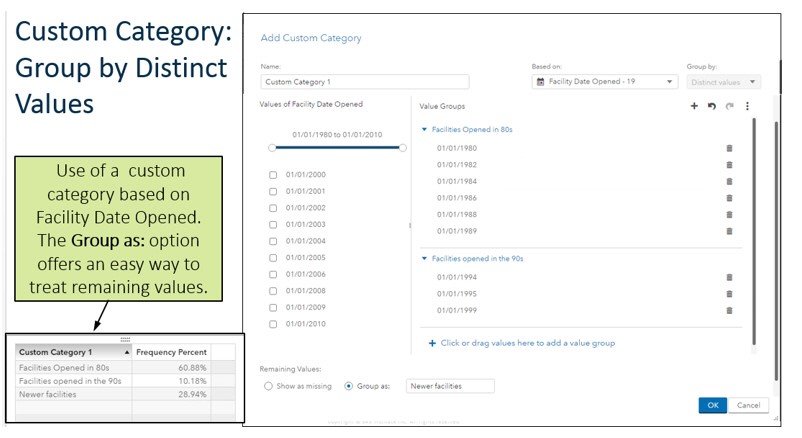Delete 01/01/1999 using its trash icon

[x=729, y=310]
